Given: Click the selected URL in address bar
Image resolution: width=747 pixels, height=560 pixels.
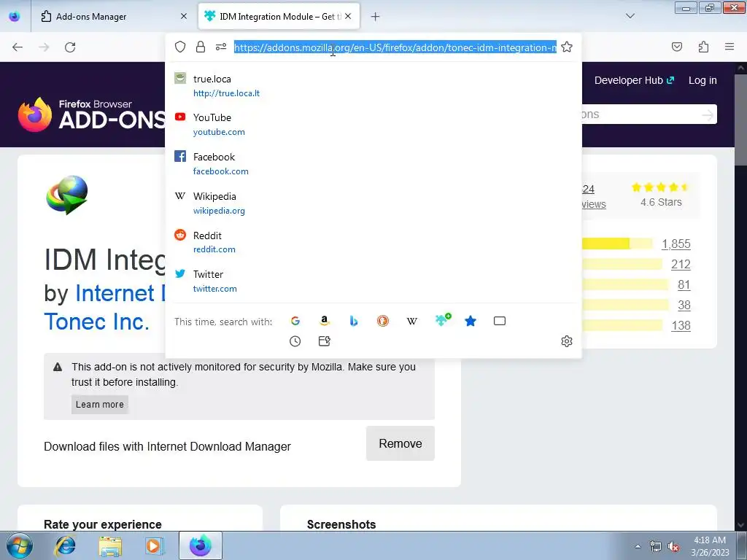Looking at the screenshot, I should 395,47.
